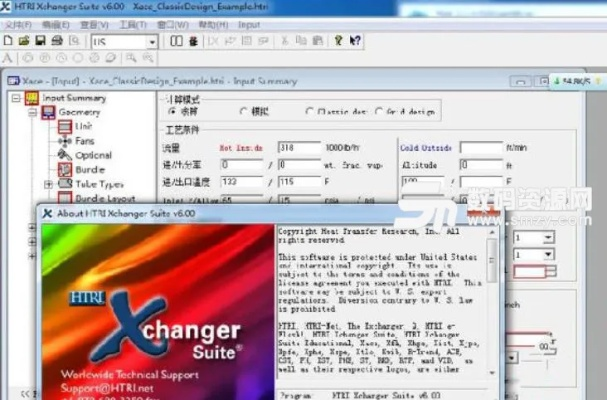
Task: Collapse the Geometry tree node
Action: 32,113
